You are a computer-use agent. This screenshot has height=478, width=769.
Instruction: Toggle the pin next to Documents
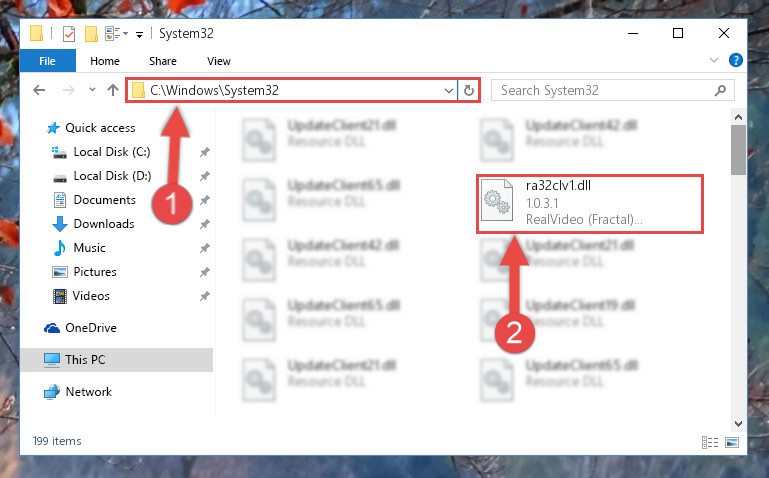[x=205, y=200]
